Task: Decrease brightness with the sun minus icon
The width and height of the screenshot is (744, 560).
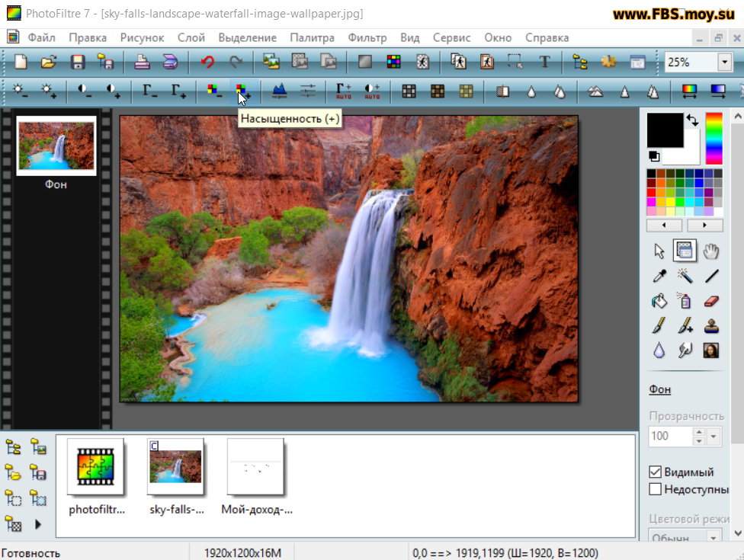Action: (20, 90)
